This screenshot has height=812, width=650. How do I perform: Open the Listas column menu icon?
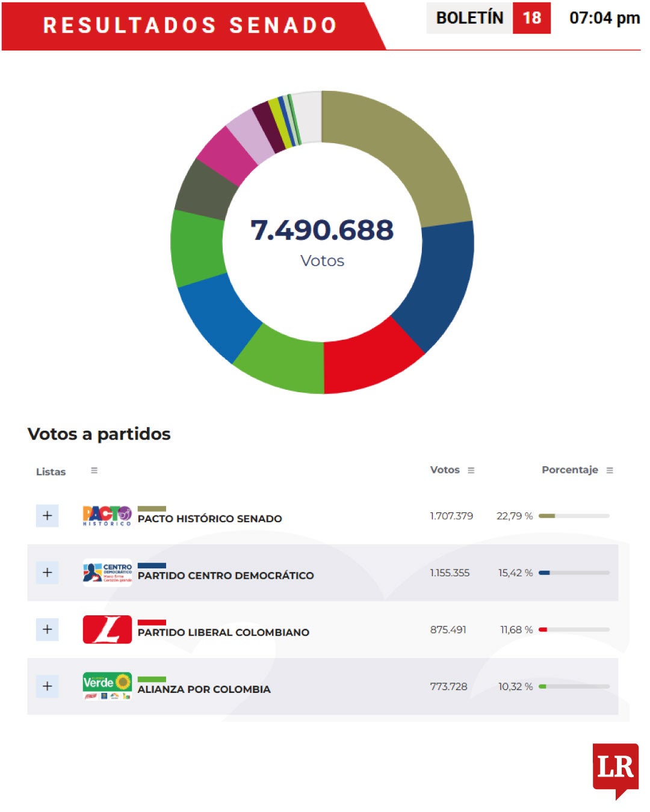point(94,470)
